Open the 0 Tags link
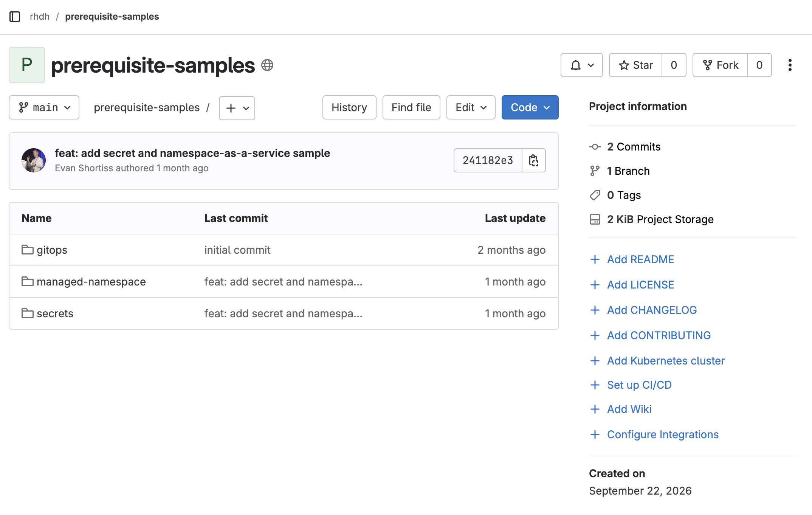The image size is (812, 515). [624, 195]
